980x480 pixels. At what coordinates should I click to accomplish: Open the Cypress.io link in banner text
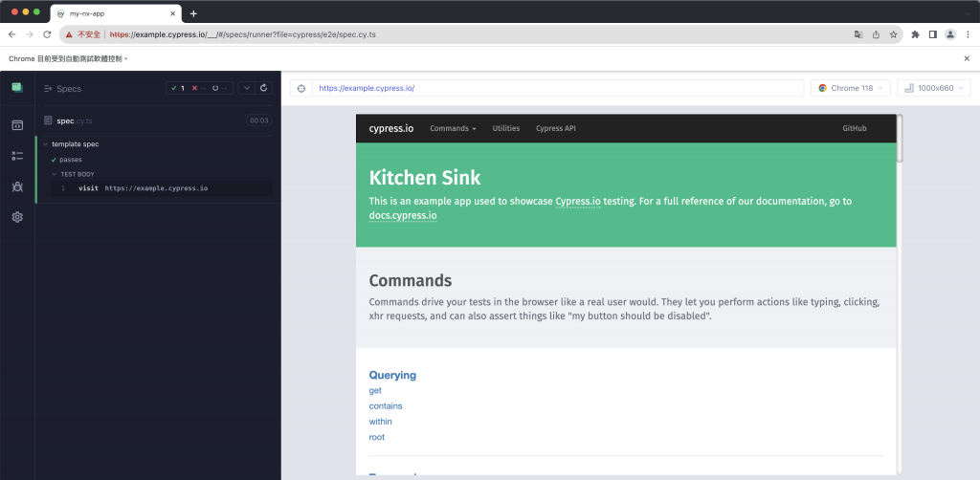pos(577,201)
